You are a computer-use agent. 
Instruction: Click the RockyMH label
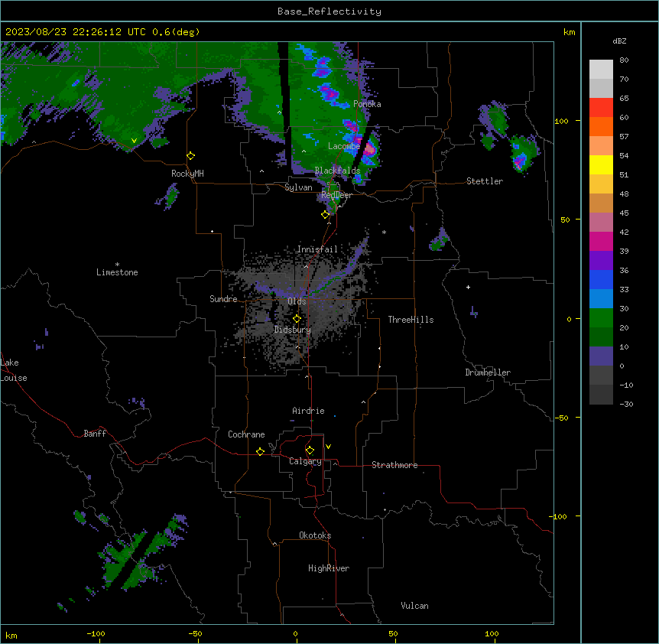point(187,174)
